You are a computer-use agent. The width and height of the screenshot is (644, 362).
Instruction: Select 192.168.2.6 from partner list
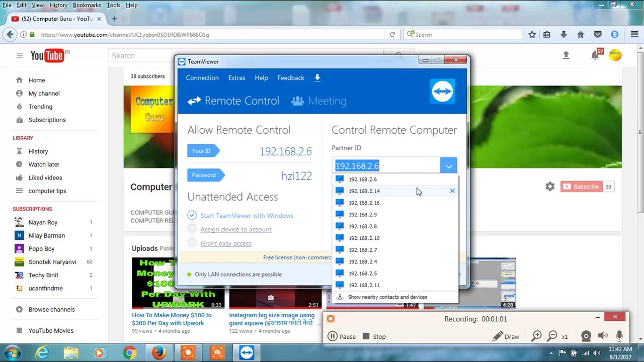coord(395,179)
